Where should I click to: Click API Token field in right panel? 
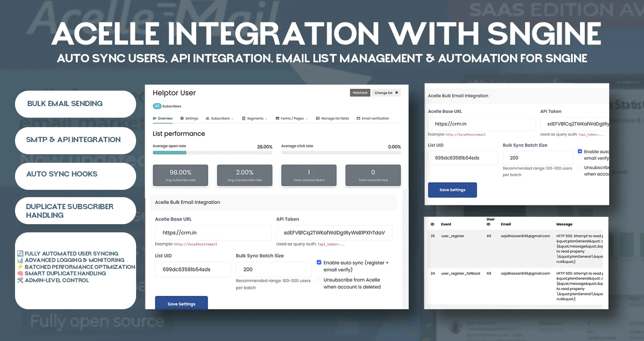tap(574, 124)
